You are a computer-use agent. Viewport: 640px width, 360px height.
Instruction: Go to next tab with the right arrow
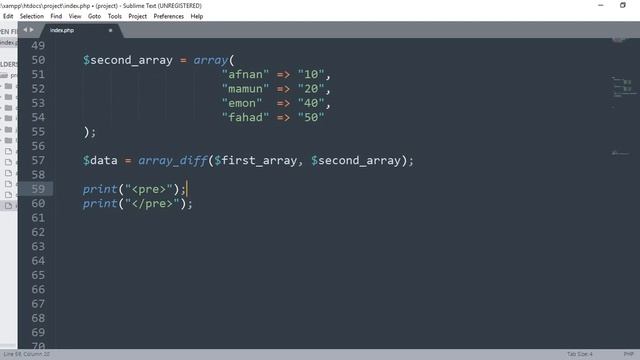(32, 30)
